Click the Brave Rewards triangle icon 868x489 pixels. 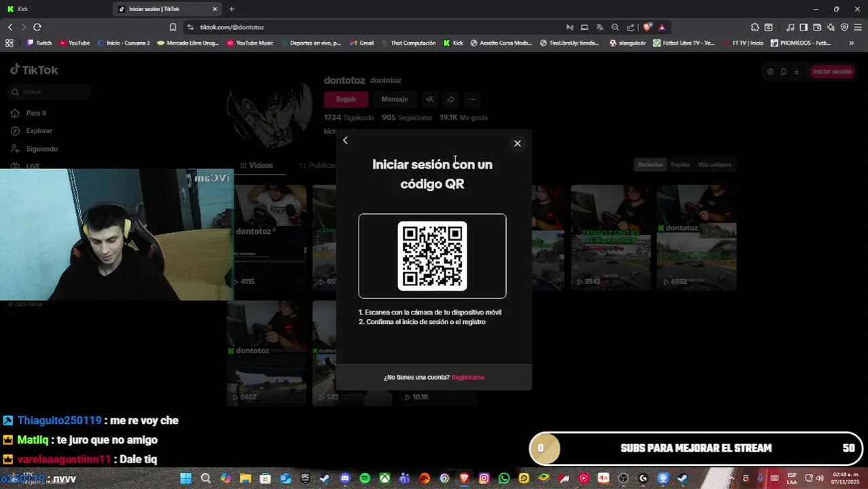[662, 27]
